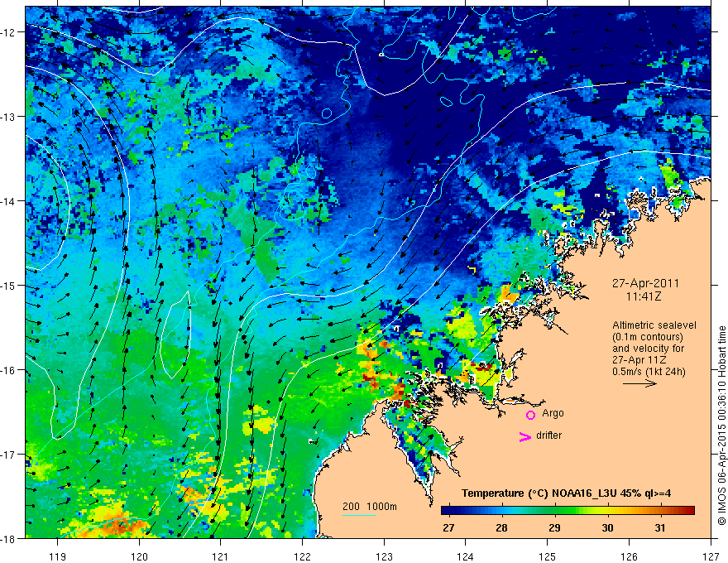
Task: Click latitude axis label -18
Action: (x=8, y=539)
